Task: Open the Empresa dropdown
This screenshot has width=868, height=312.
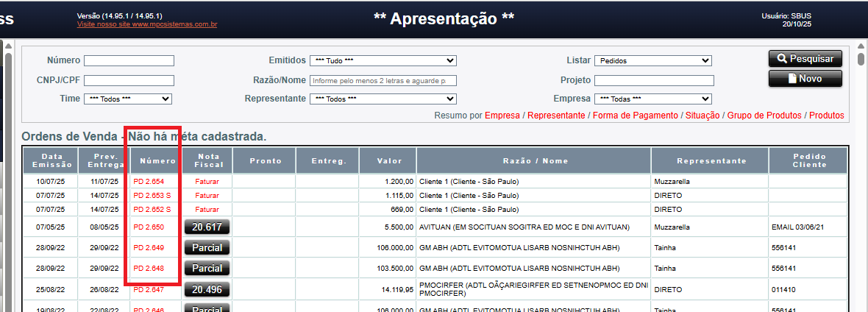Action: pos(652,99)
